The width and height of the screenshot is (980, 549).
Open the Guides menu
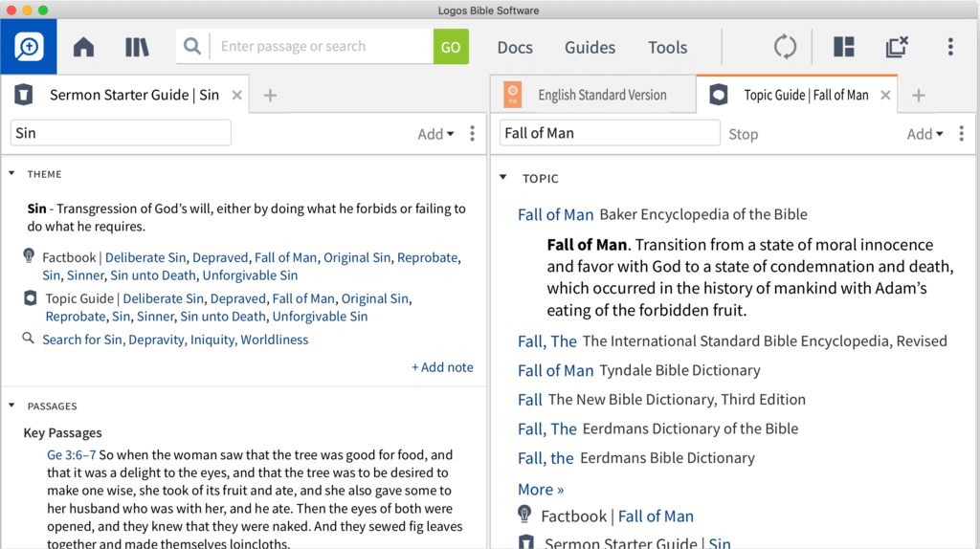pos(590,48)
